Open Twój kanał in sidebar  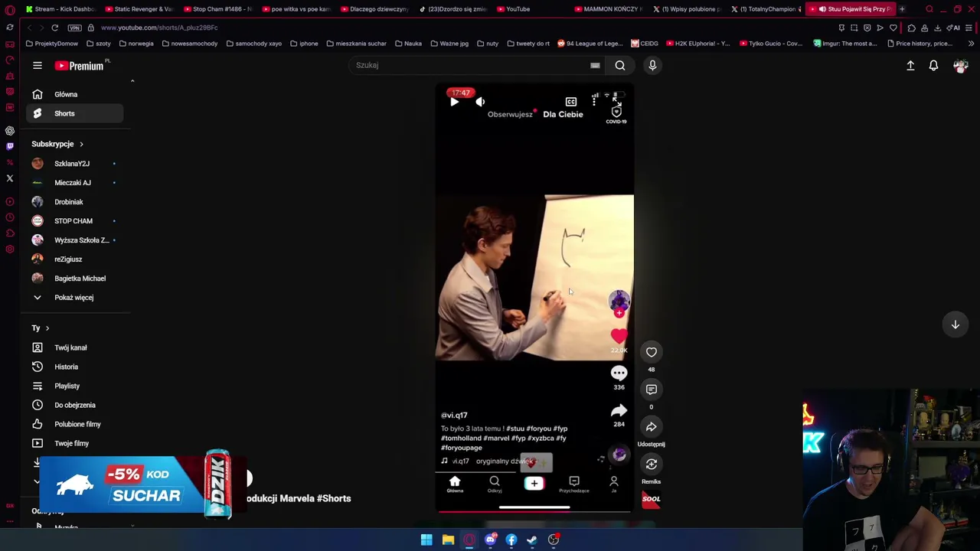75,347
